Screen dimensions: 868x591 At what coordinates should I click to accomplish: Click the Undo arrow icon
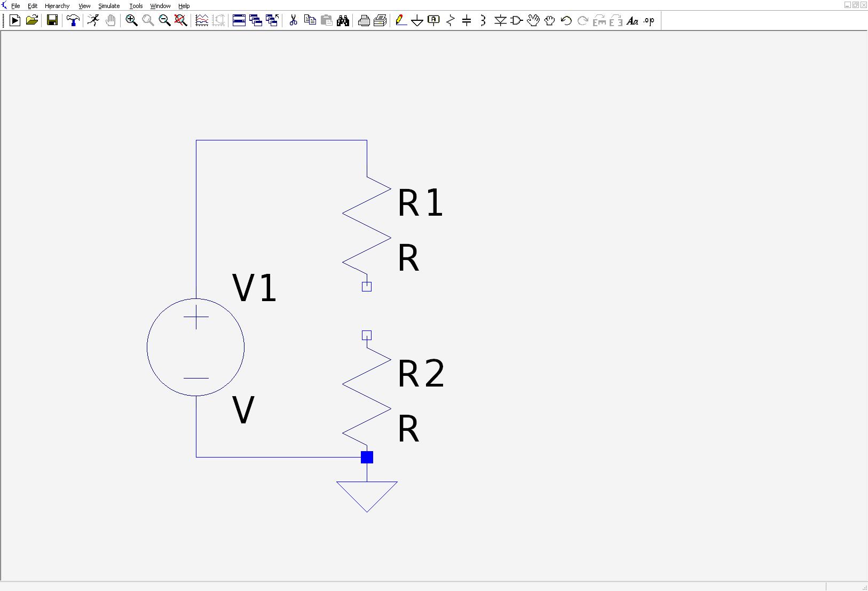tap(566, 21)
